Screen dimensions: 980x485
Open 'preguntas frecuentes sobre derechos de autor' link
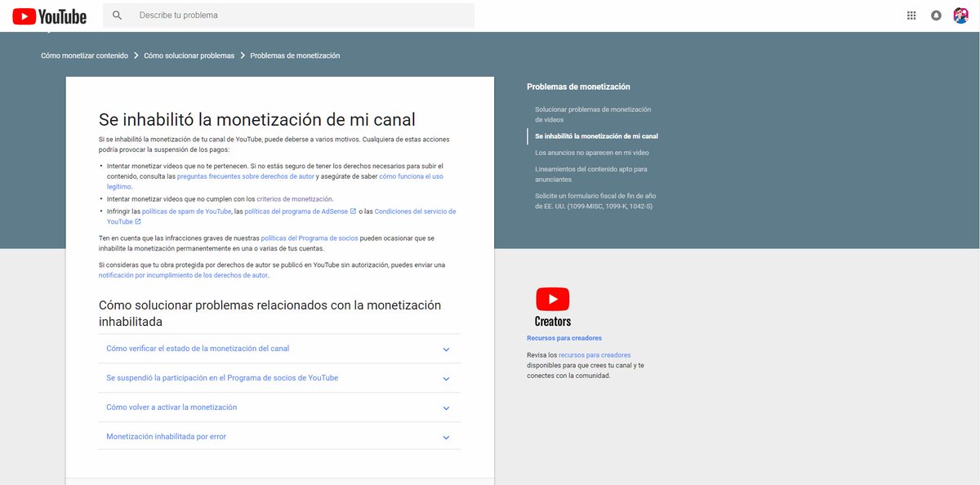click(245, 176)
